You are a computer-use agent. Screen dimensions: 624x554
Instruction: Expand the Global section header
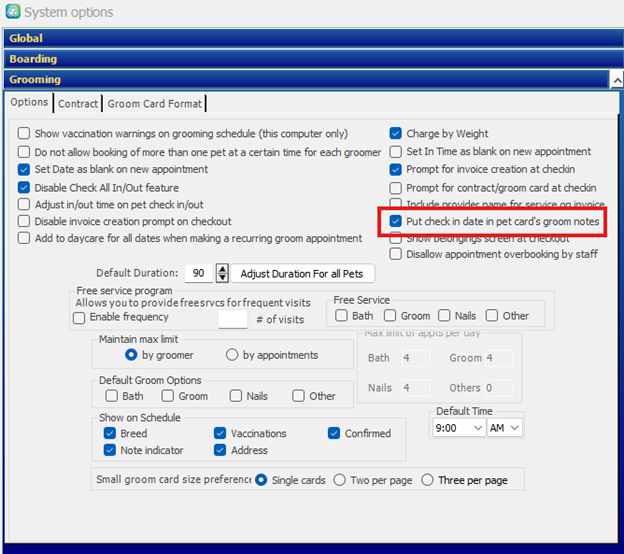click(313, 38)
